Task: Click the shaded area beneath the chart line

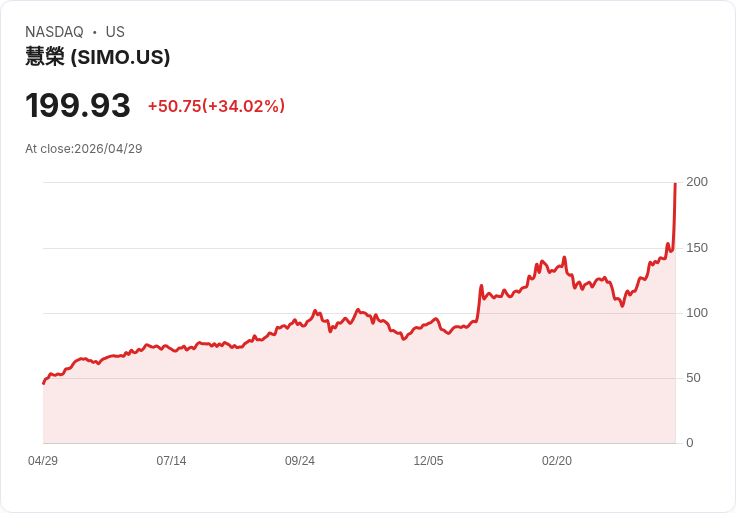Action: pyautogui.click(x=359, y=399)
